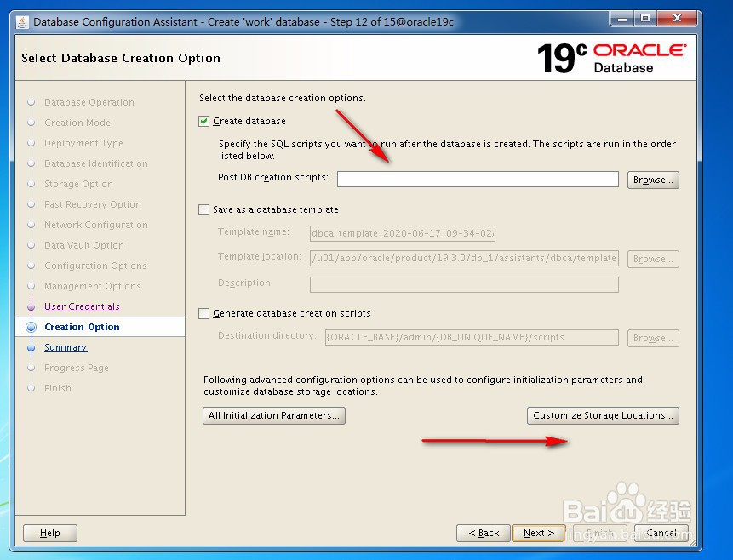Click the Post DB creation scripts field
Viewport: 733px width, 560px height.
pyautogui.click(x=478, y=179)
